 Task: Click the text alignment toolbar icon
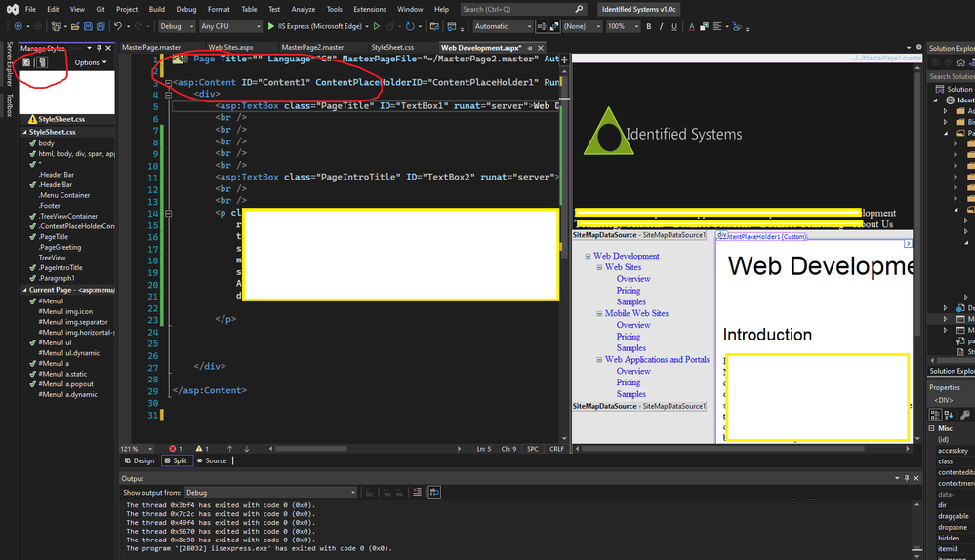717,26
